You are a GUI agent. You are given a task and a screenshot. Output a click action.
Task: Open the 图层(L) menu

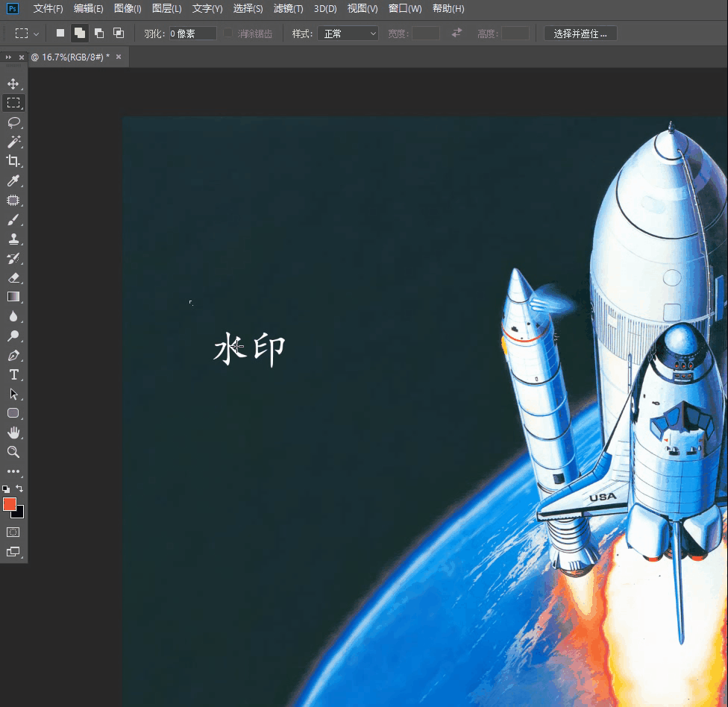(x=166, y=9)
